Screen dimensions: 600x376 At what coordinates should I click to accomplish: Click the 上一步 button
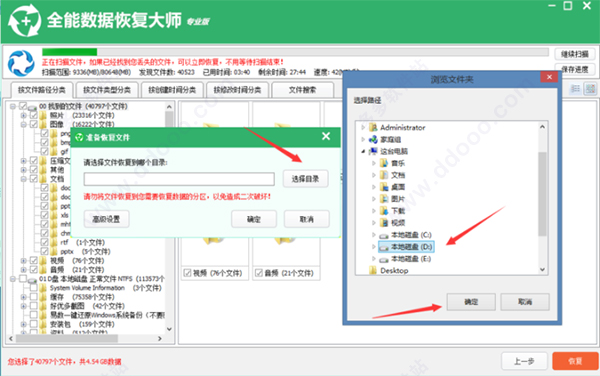(x=524, y=361)
